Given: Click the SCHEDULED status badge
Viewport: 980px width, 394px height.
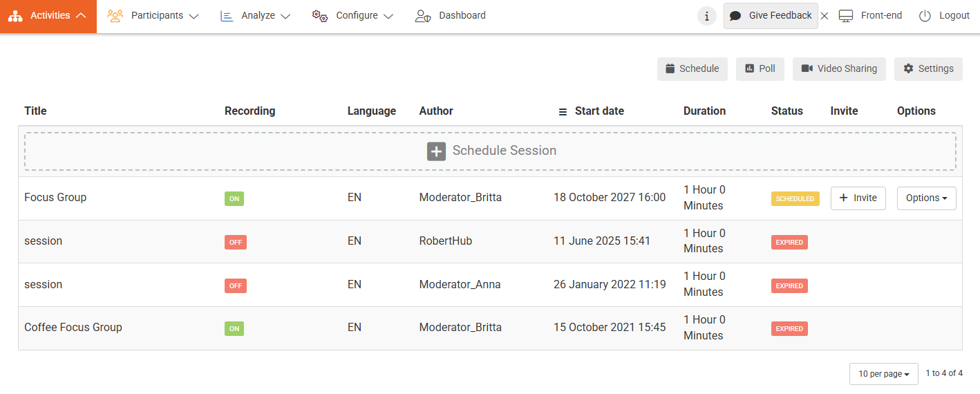Looking at the screenshot, I should point(795,198).
